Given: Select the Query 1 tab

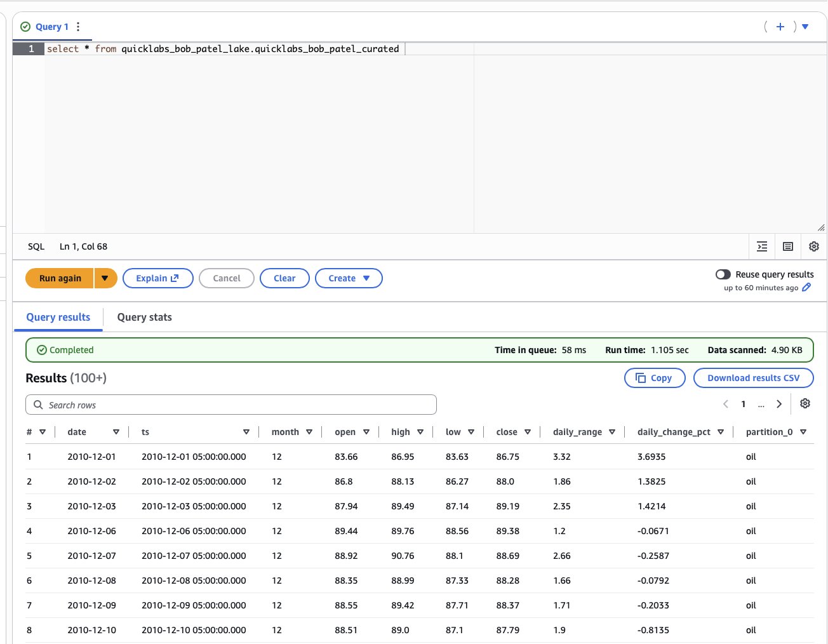Looking at the screenshot, I should coord(52,27).
